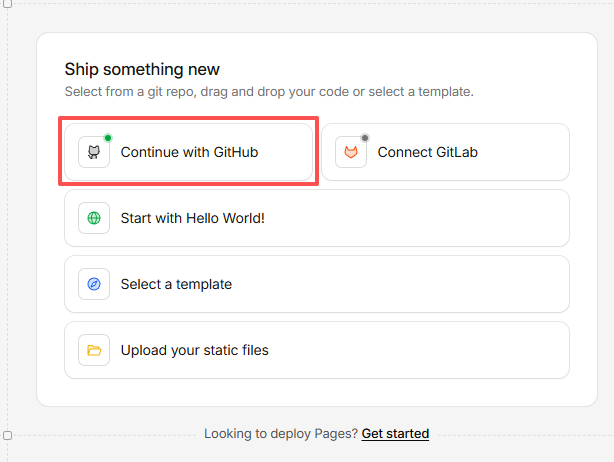Click the green status dot on GitHub

pyautogui.click(x=108, y=138)
